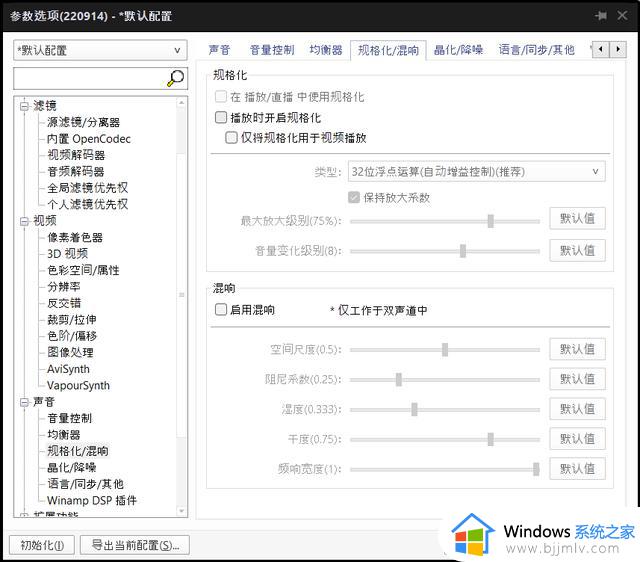Select 分辨率 tree item
The height and width of the screenshot is (562, 640).
click(x=64, y=287)
